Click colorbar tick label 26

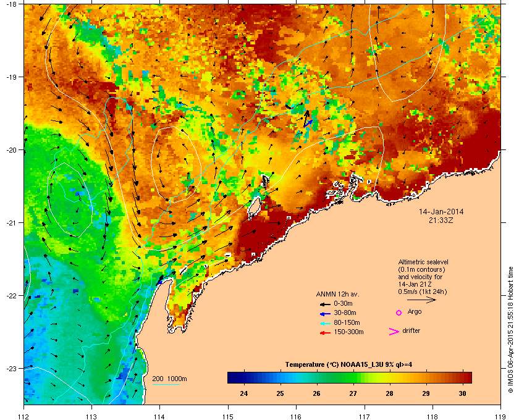(x=317, y=393)
